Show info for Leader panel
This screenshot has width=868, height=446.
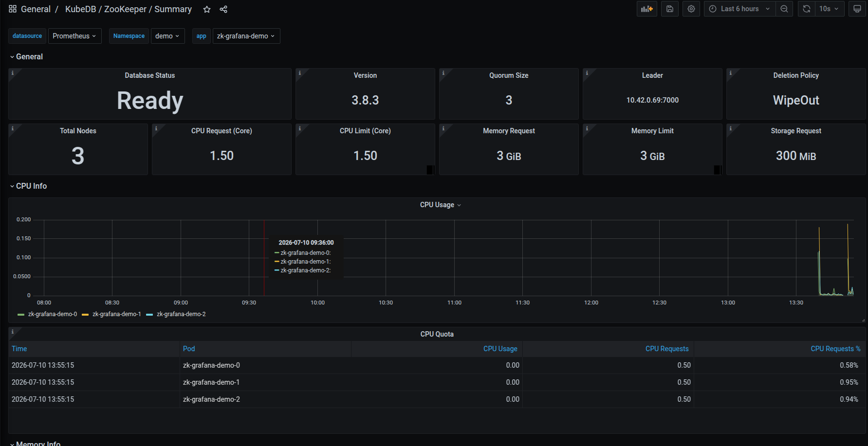[x=587, y=73]
